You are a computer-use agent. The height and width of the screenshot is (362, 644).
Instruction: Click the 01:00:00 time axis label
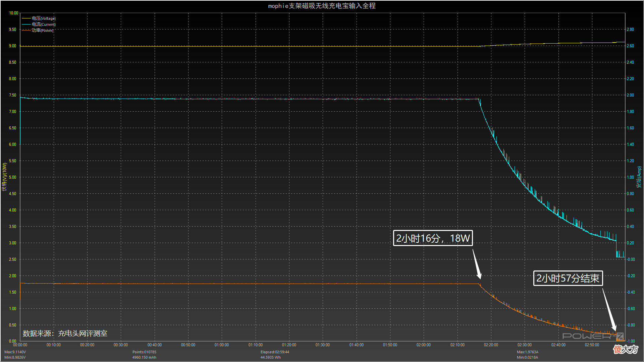(222, 345)
